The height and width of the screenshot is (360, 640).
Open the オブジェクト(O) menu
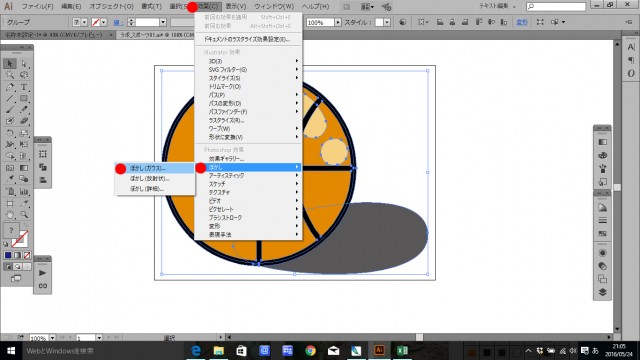pyautogui.click(x=111, y=7)
